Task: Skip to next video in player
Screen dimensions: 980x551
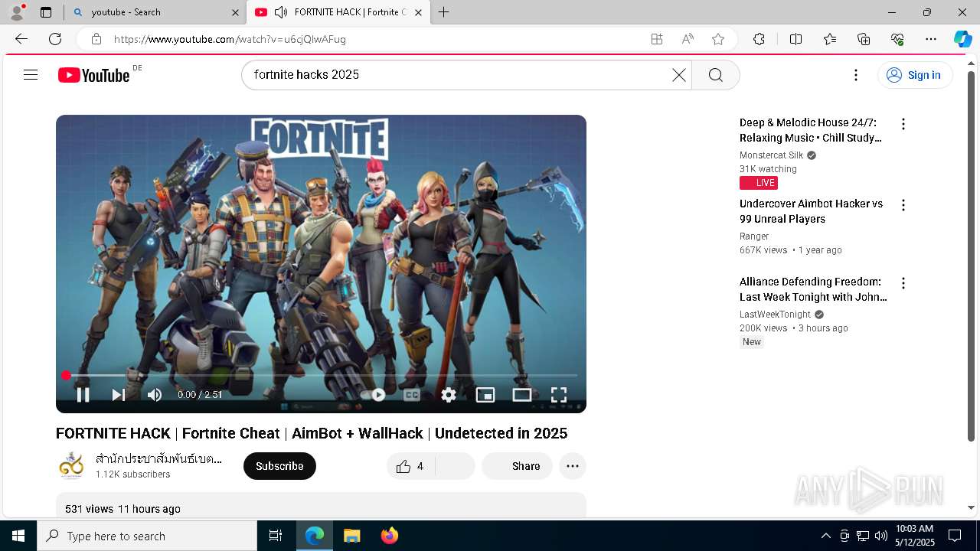Action: point(118,395)
